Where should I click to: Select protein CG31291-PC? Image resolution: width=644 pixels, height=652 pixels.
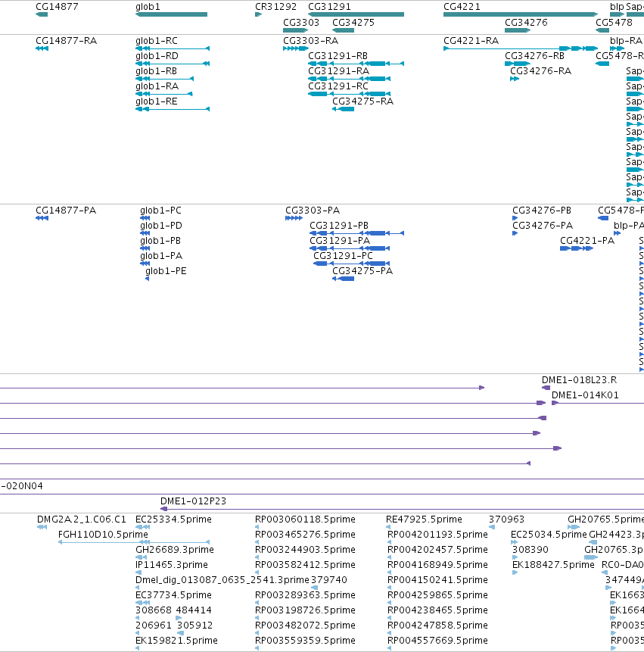tap(344, 256)
